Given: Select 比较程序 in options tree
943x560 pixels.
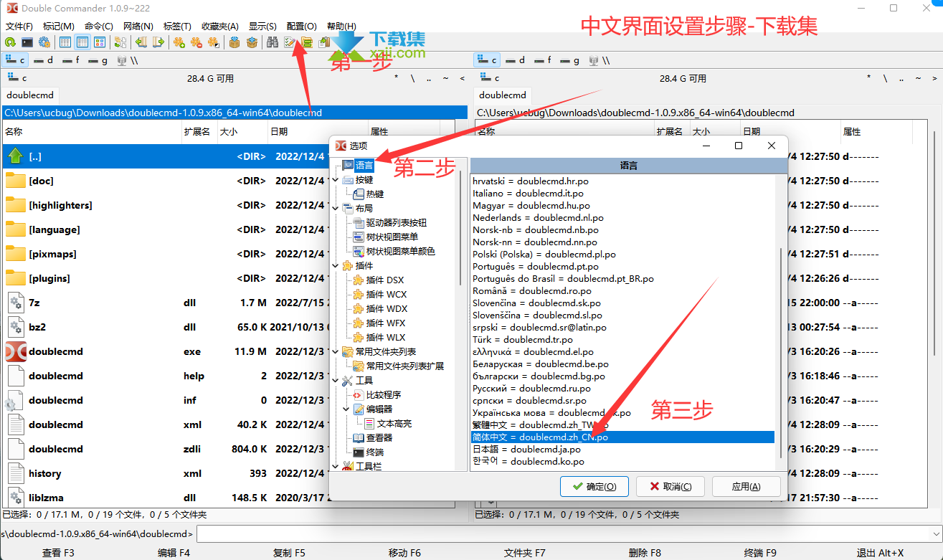Looking at the screenshot, I should pos(384,394).
